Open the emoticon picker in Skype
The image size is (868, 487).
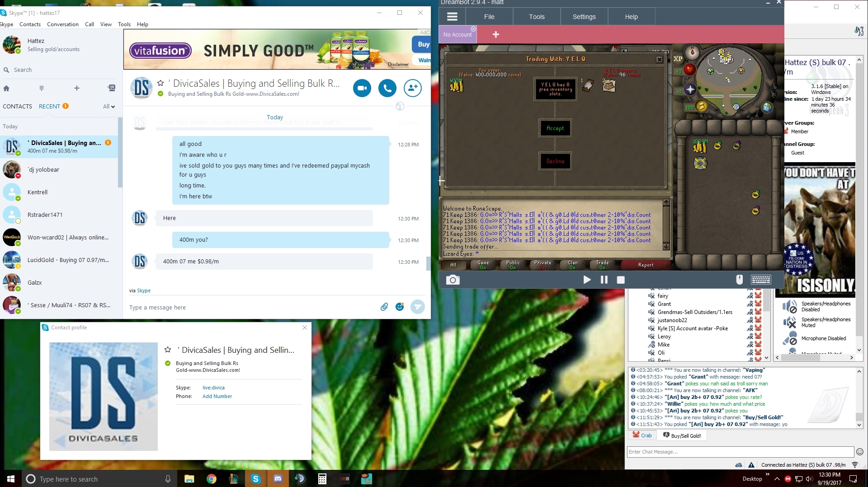400,307
